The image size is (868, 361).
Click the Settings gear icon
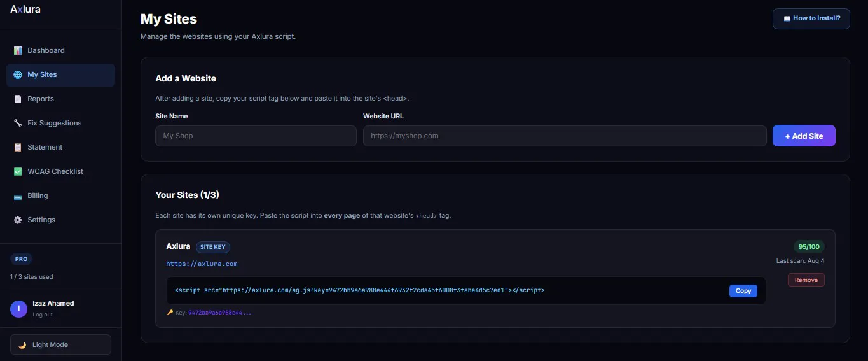coord(18,220)
